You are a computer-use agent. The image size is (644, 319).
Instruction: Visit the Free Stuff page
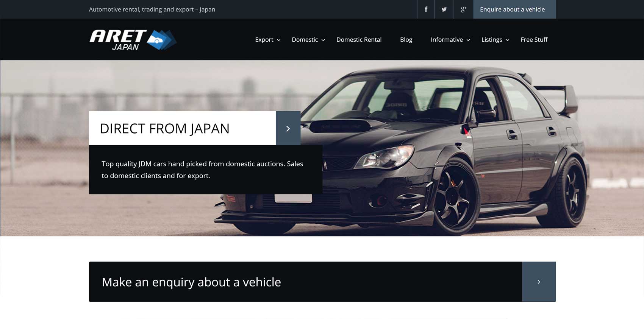(x=534, y=40)
